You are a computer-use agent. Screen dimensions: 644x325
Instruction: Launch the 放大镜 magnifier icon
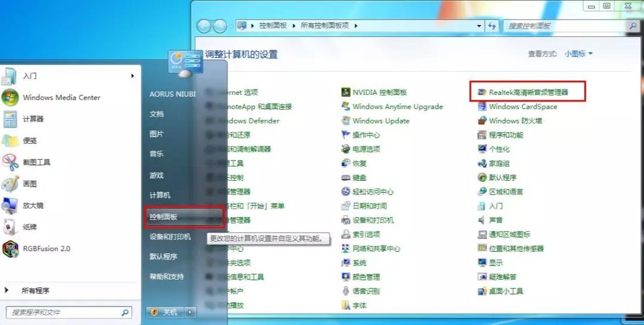[x=10, y=206]
